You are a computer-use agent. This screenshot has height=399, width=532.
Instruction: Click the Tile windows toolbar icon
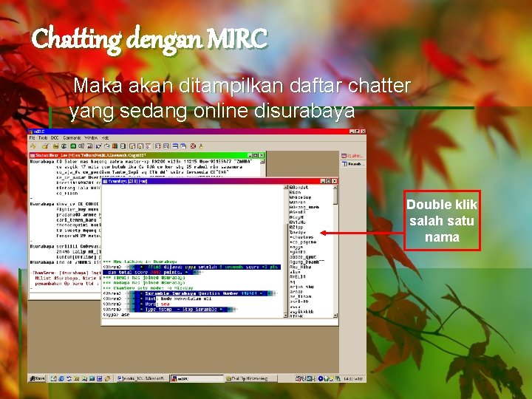pyautogui.click(x=175, y=146)
